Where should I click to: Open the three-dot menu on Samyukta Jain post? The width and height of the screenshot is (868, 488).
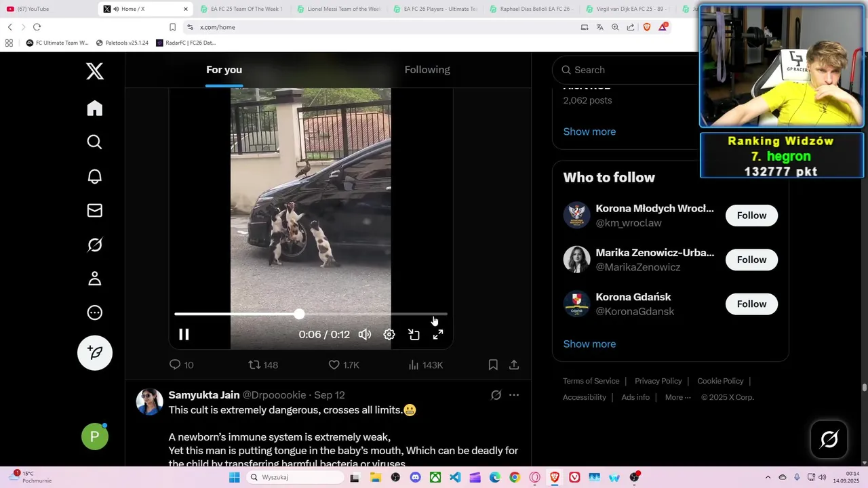514,395
